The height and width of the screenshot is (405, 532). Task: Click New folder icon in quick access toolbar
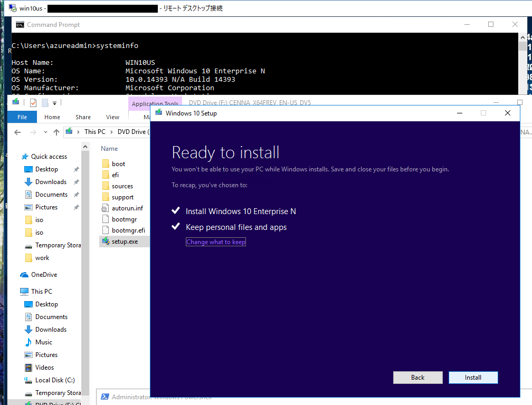45,102
